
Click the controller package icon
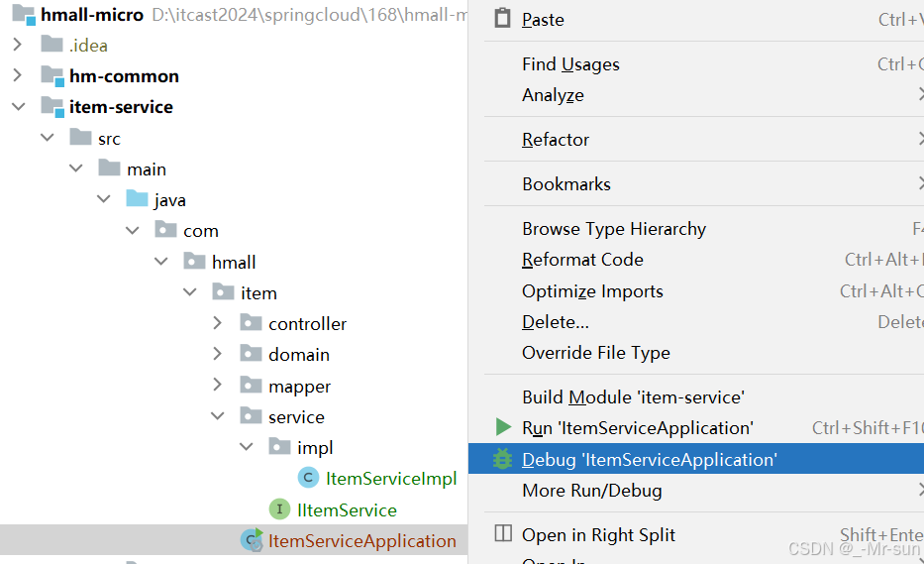coord(251,323)
